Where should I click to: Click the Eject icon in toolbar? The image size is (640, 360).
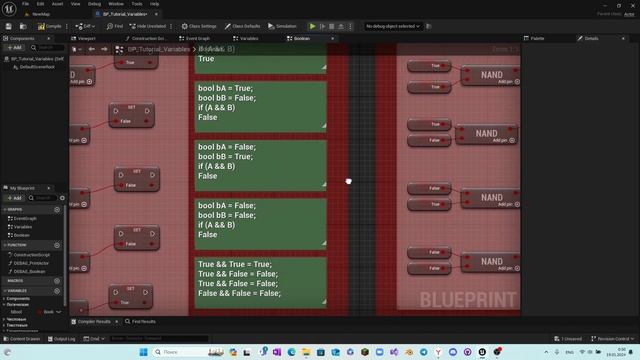click(x=341, y=26)
